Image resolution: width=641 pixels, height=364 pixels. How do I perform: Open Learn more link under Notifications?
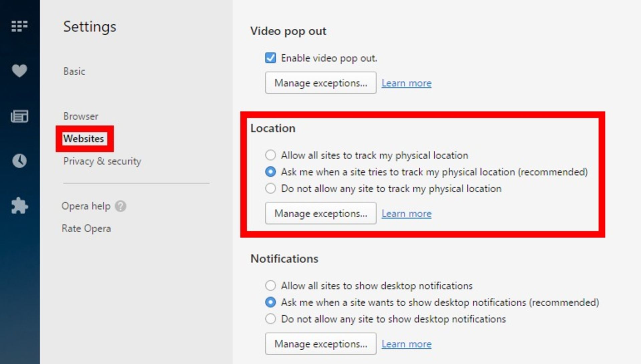tap(406, 344)
